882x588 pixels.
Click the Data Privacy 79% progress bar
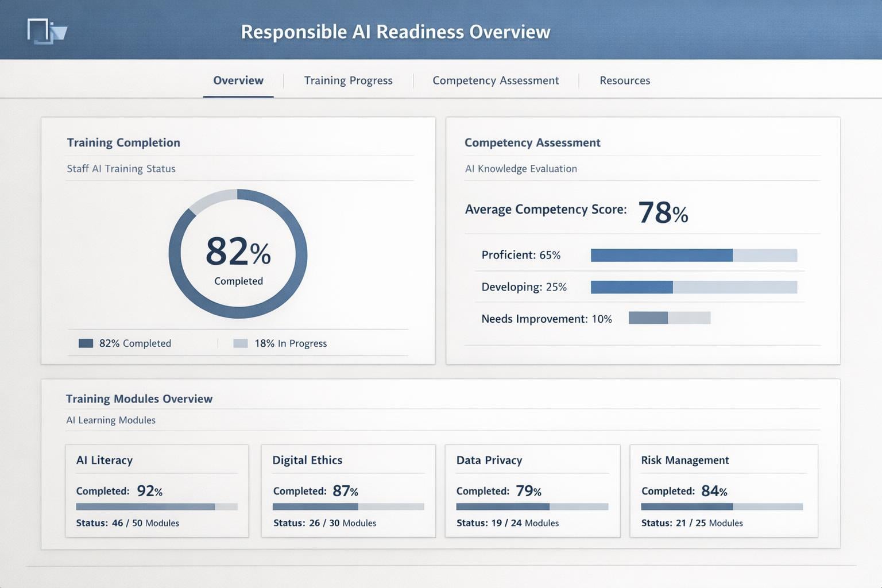532,506
